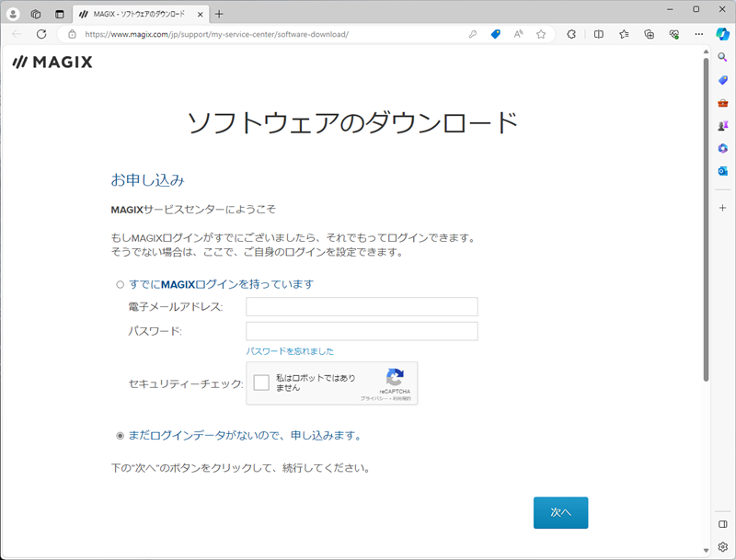The height and width of the screenshot is (560, 736).
Task: Open the sidebar Games chess icon
Action: (x=723, y=126)
